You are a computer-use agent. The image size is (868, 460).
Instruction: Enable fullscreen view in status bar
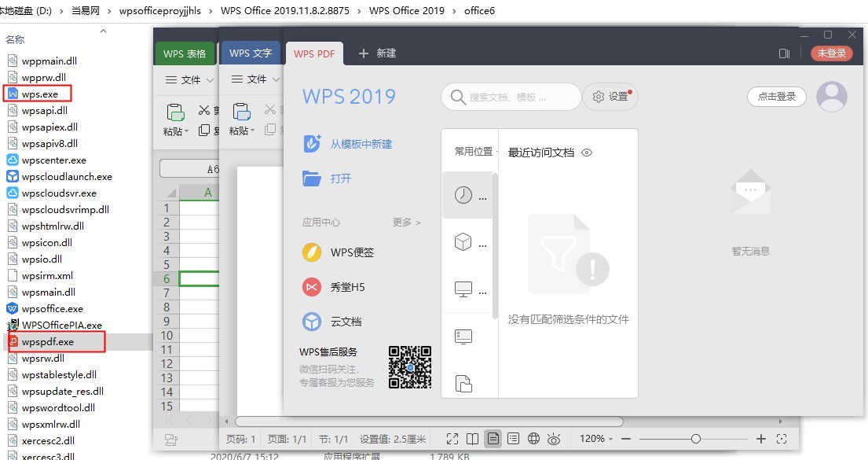click(452, 439)
